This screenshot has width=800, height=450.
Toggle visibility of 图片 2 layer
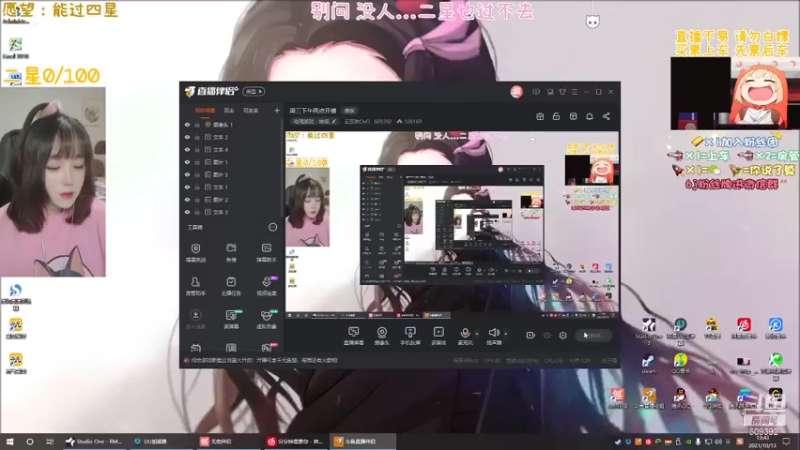click(187, 199)
